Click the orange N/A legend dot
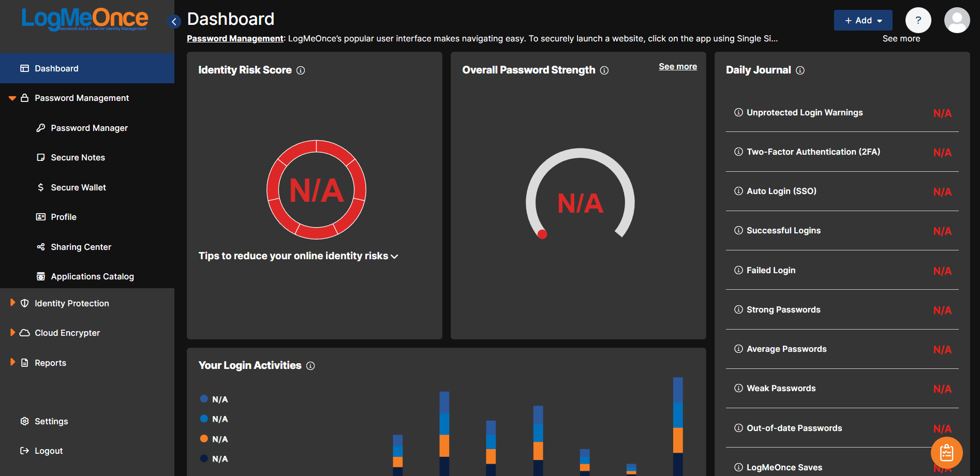 tap(204, 439)
